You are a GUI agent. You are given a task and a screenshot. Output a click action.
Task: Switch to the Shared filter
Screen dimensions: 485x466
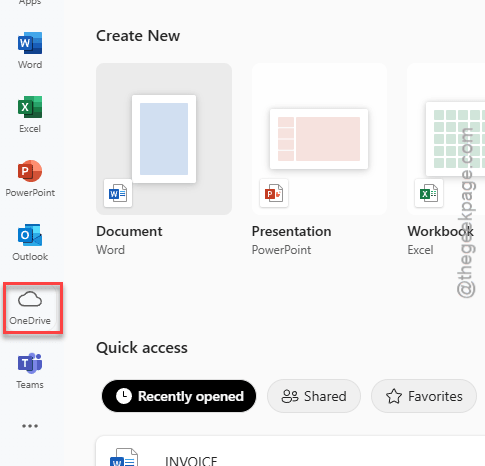[x=314, y=396]
